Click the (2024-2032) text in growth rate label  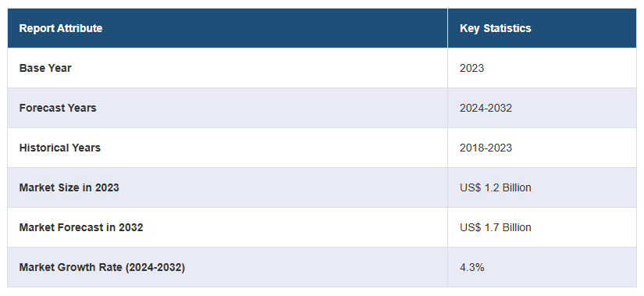[155, 267]
